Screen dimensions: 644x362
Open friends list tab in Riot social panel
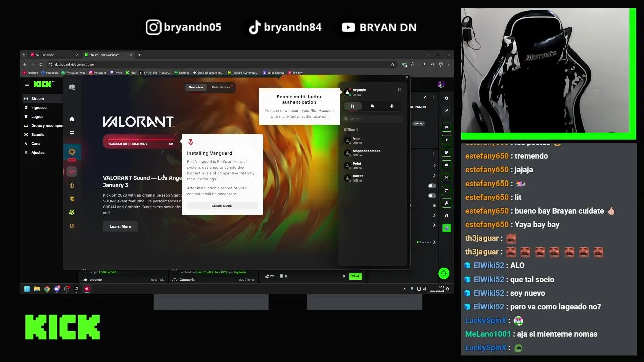[x=353, y=106]
